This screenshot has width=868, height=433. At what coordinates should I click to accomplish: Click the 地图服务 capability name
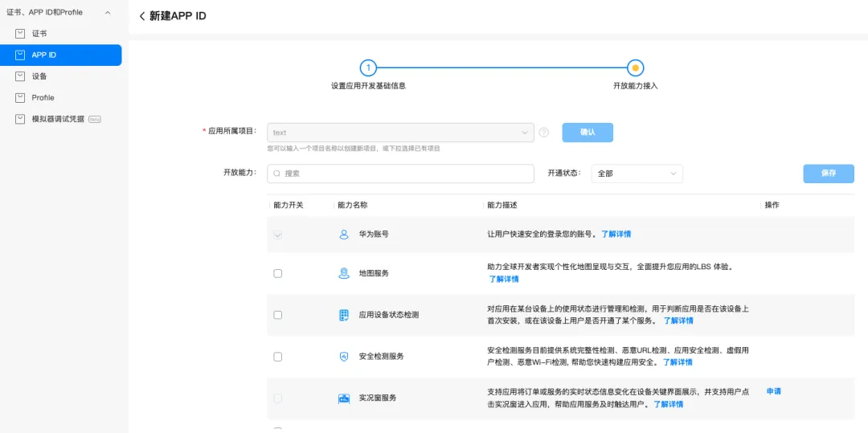pyautogui.click(x=374, y=273)
